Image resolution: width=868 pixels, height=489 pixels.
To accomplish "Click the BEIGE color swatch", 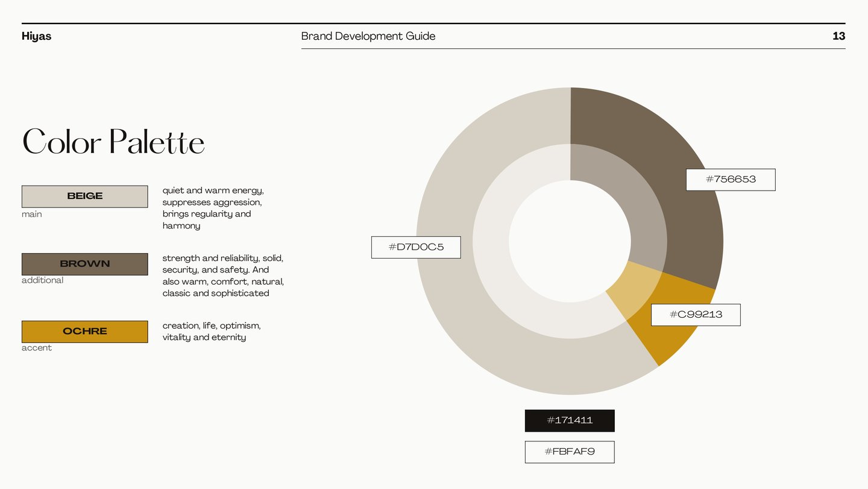I will click(84, 197).
